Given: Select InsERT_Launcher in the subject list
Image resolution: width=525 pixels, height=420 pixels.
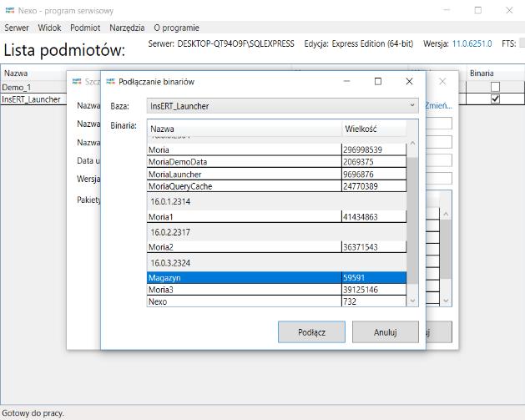Looking at the screenshot, I should coord(31,99).
